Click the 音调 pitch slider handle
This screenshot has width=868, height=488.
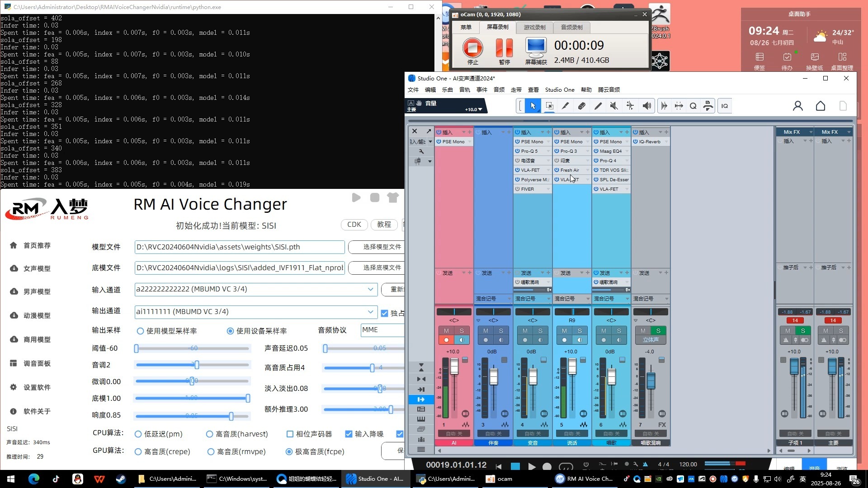click(x=197, y=365)
